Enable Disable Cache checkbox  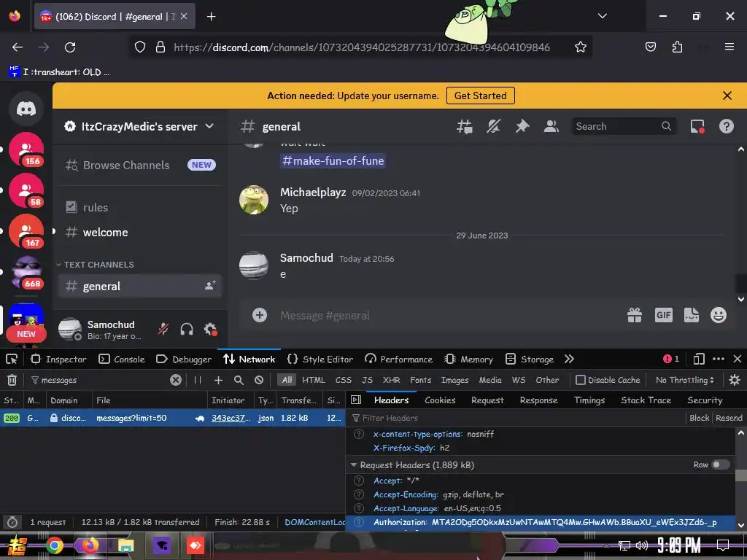[580, 380]
